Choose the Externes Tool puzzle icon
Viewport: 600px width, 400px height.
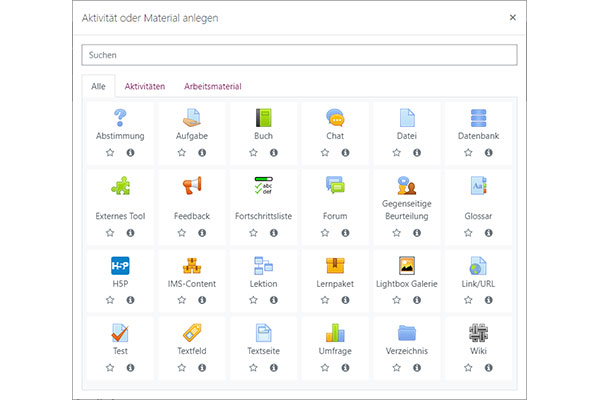click(120, 185)
